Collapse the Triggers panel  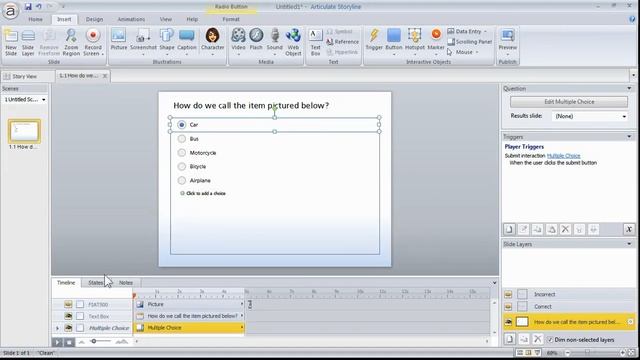[x=629, y=137]
